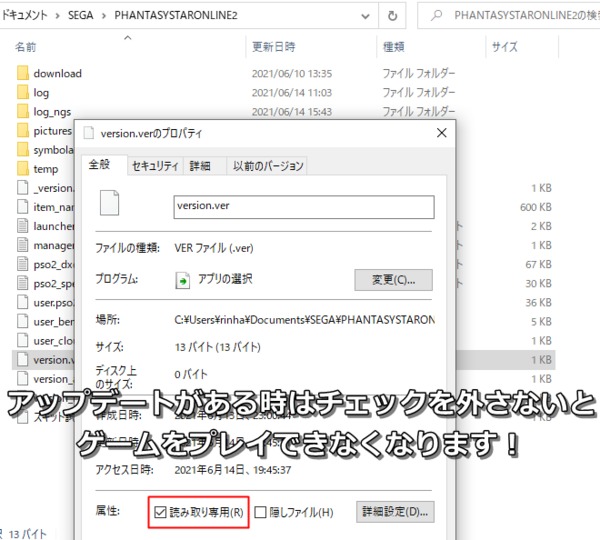Click the document icon in properties title bar
The height and width of the screenshot is (540, 600).
point(89,133)
